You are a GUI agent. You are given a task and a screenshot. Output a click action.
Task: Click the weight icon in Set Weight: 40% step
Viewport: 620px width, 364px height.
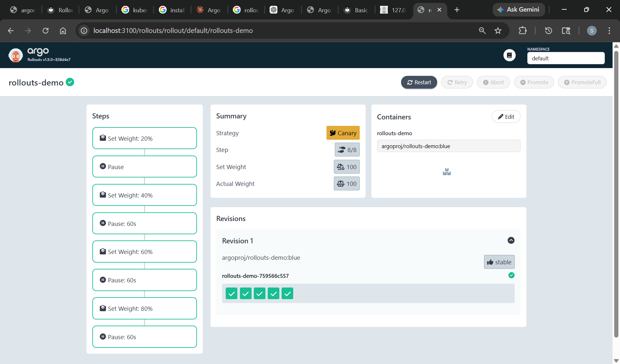click(x=103, y=195)
